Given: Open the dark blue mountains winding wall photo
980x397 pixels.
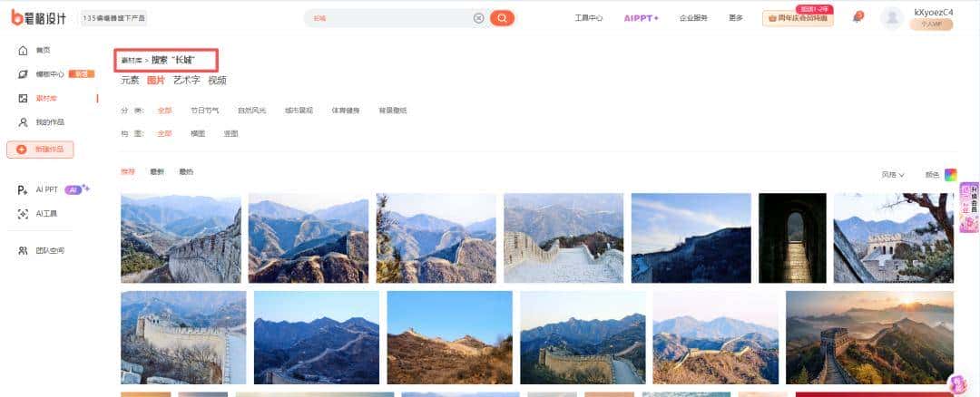Looking at the screenshot, I should [317, 338].
